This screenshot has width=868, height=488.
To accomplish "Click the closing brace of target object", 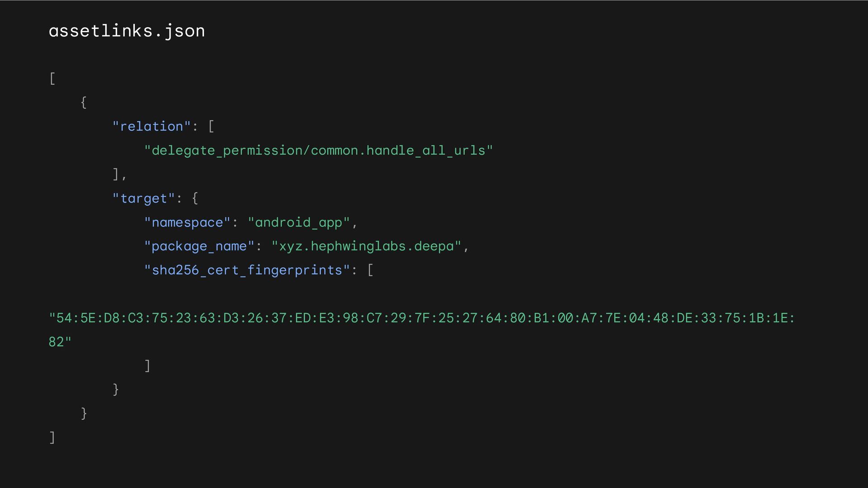I will [x=116, y=389].
